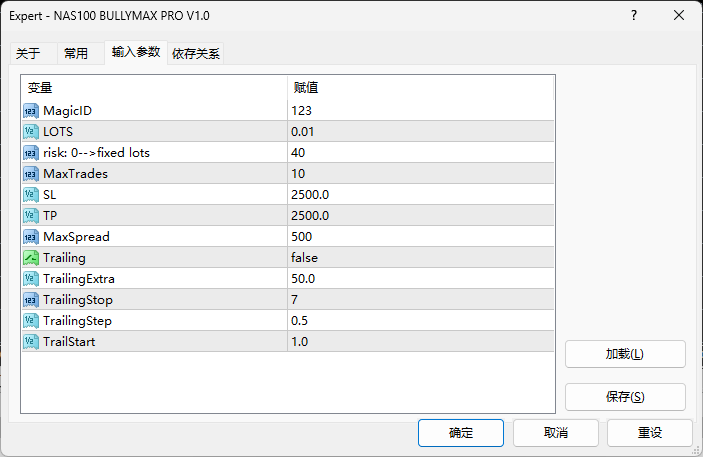Click the MaxSpread variable icon
Image resolution: width=703 pixels, height=457 pixels.
click(x=31, y=237)
